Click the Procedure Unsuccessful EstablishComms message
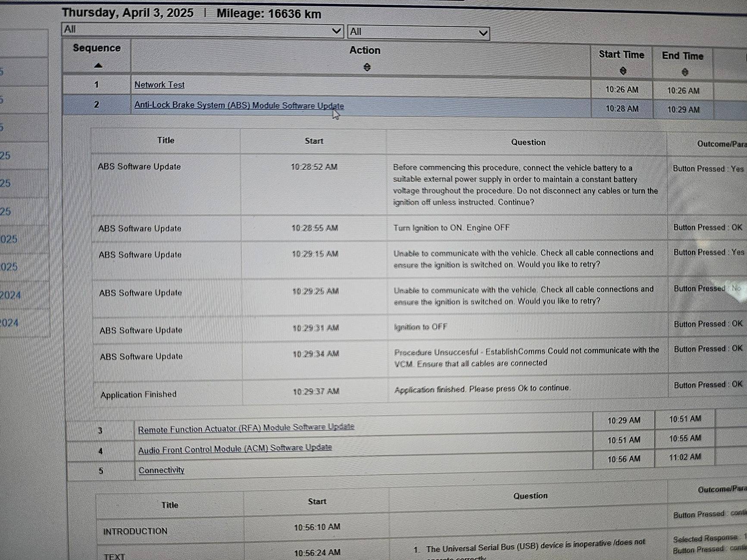The height and width of the screenshot is (560, 747). (526, 357)
